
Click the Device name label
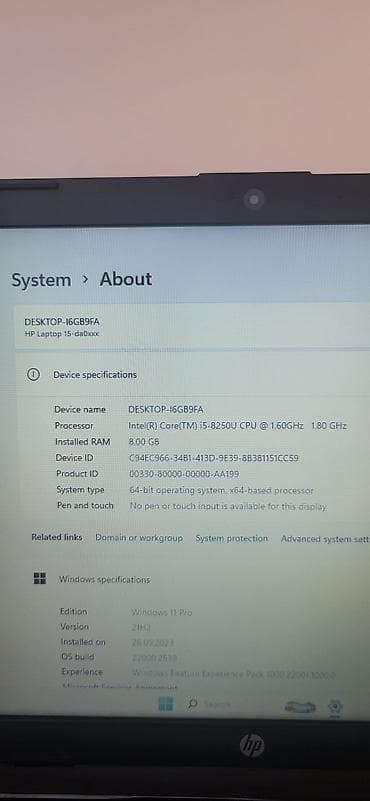tap(80, 410)
